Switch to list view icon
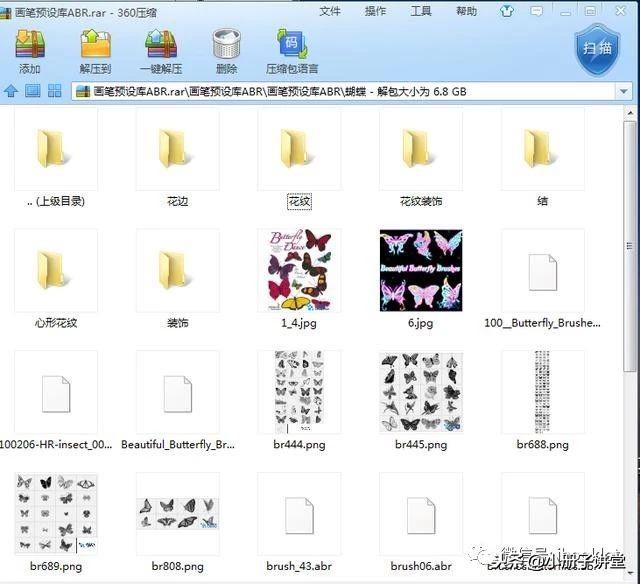The image size is (640, 584). (33, 91)
